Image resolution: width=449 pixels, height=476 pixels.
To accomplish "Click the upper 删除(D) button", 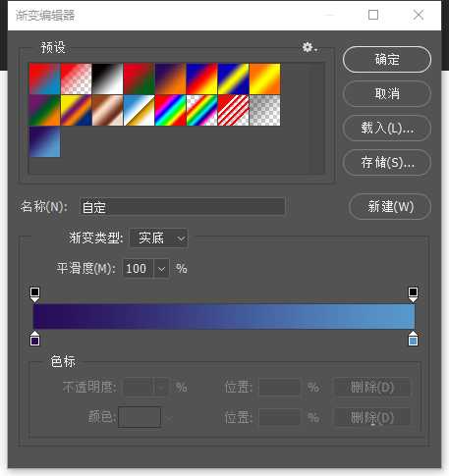I will [372, 388].
